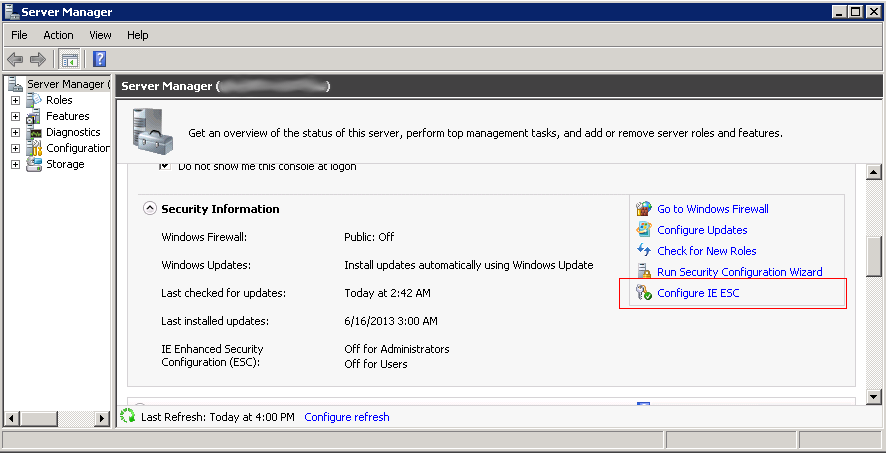The image size is (886, 453).
Task: Open the Action menu
Action: [x=58, y=35]
